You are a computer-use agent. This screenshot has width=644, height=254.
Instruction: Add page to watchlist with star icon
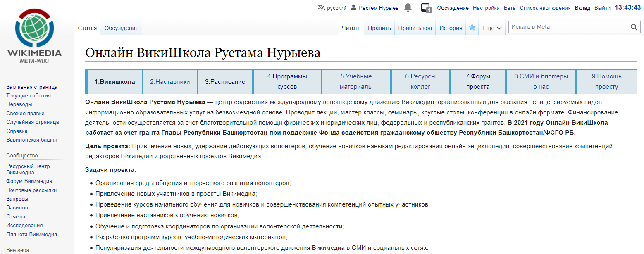tap(472, 28)
